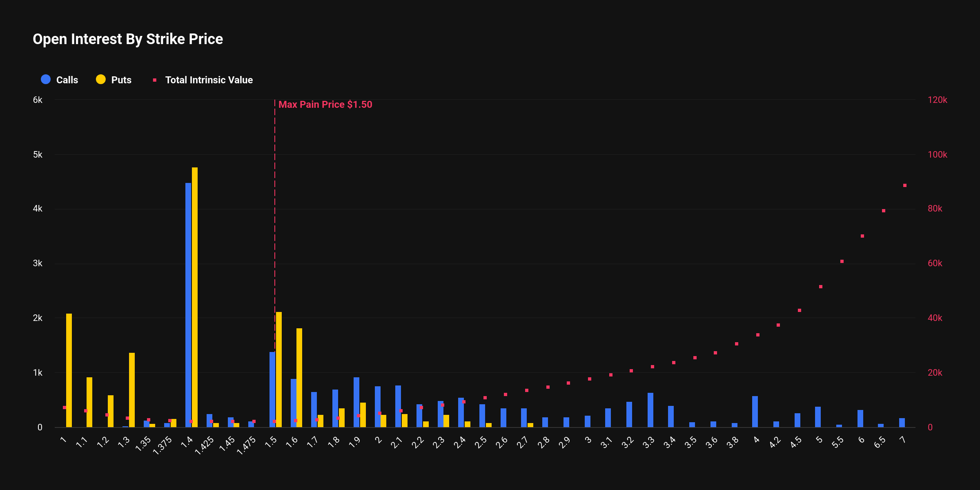Click the Total Intrinsic Value legend label
This screenshot has width=980, height=490.
(x=209, y=80)
